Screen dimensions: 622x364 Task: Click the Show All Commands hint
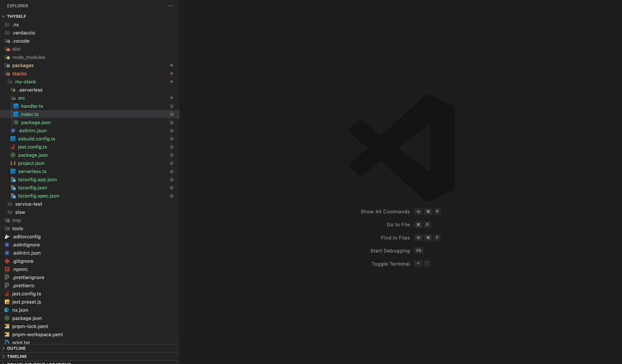click(x=385, y=212)
